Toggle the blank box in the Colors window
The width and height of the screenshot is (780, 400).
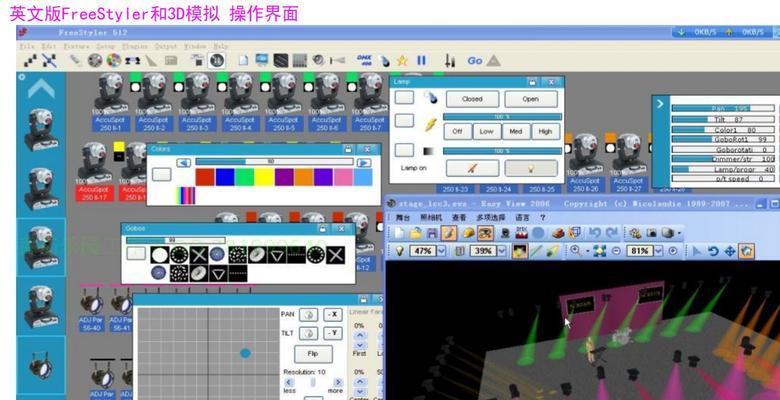coord(162,174)
